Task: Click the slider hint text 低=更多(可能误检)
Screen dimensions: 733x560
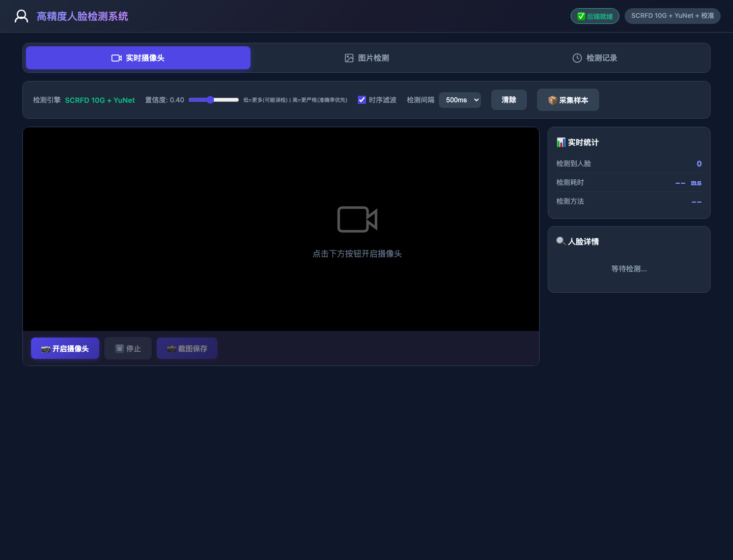Action: [265, 100]
